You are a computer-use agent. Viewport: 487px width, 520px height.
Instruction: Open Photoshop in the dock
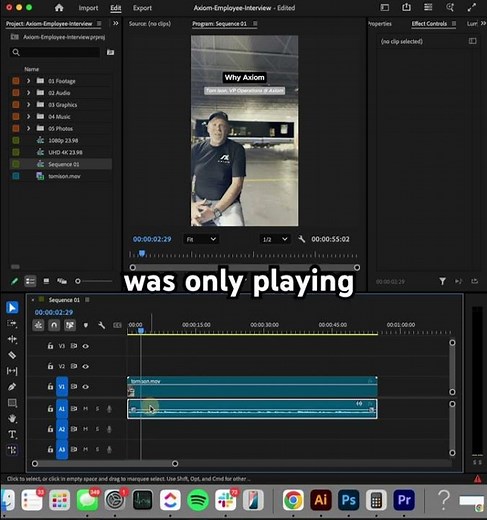click(x=348, y=500)
